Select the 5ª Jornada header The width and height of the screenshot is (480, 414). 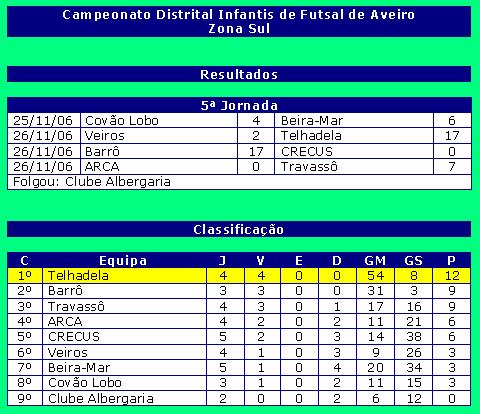pyautogui.click(x=239, y=105)
